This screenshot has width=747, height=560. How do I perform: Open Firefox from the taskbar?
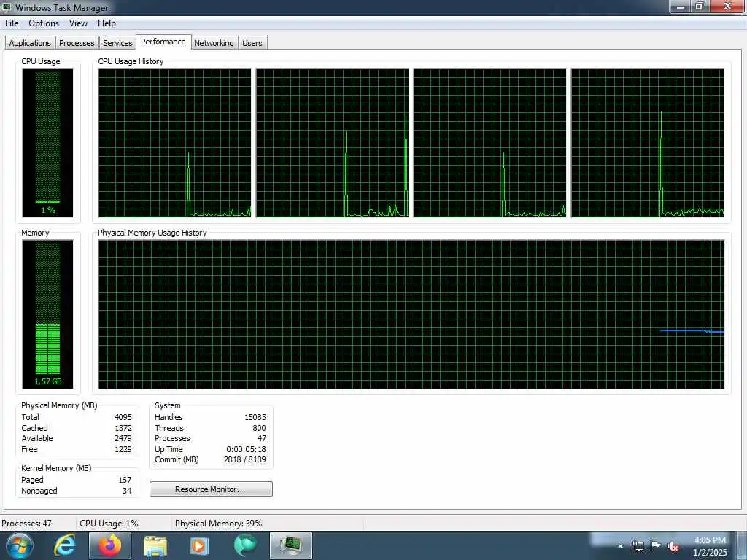[110, 545]
